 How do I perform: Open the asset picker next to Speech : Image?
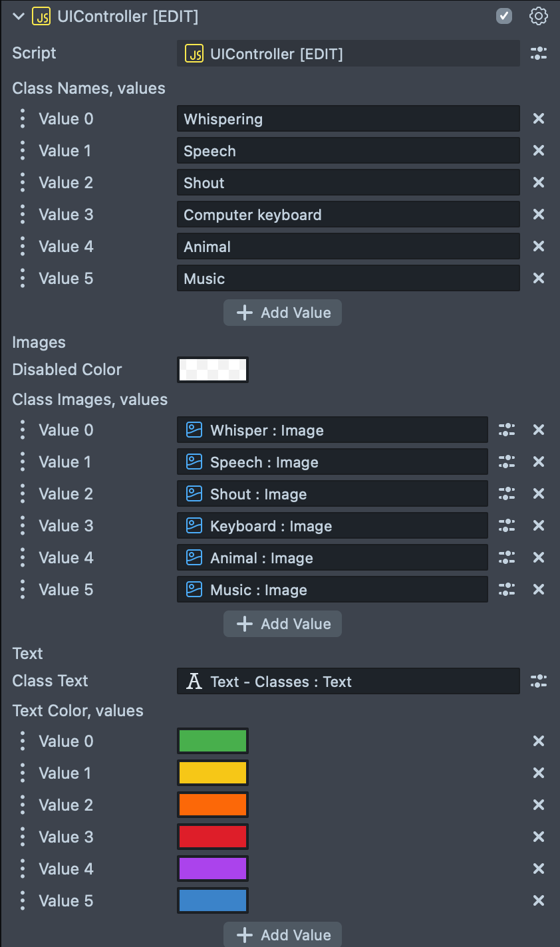(507, 462)
